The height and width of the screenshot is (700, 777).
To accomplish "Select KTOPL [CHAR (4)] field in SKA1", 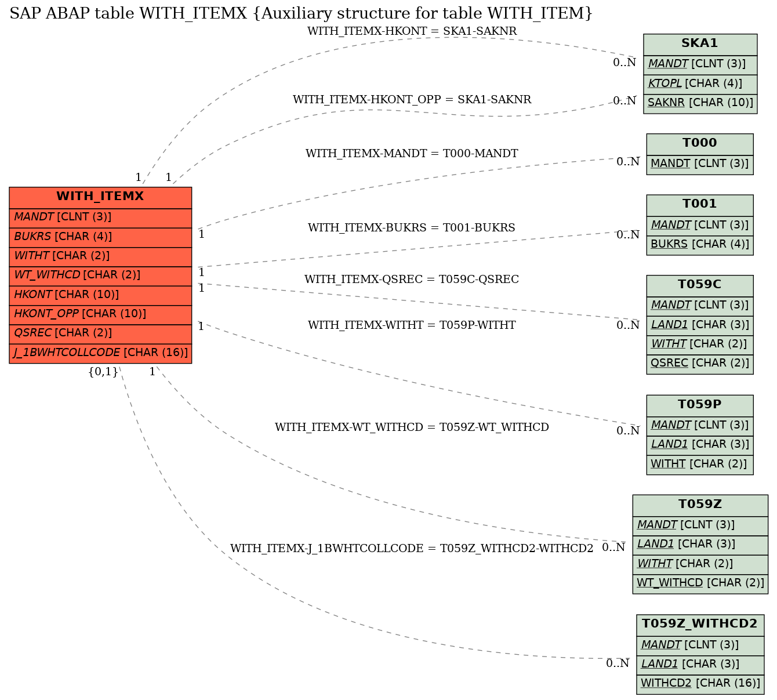I will [700, 84].
